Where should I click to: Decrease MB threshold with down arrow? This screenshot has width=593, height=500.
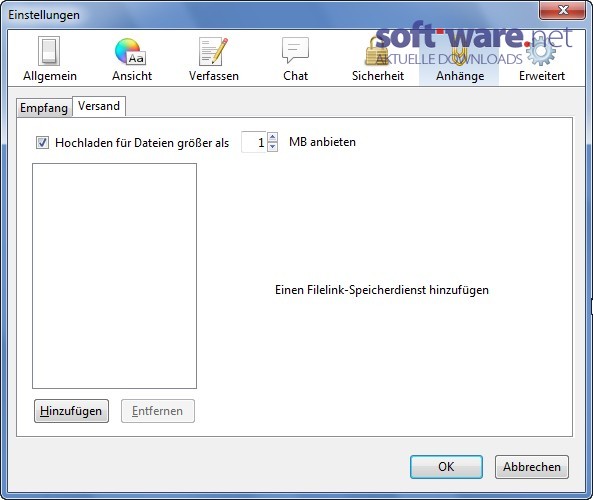(272, 147)
